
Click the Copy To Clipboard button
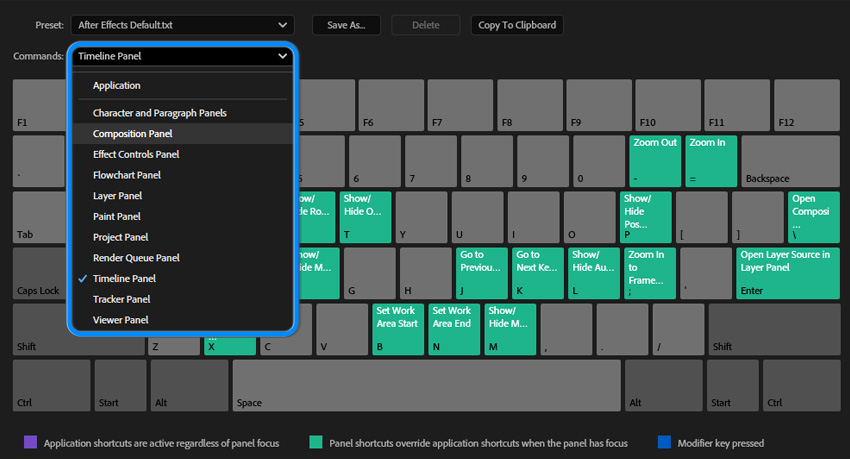click(x=517, y=25)
